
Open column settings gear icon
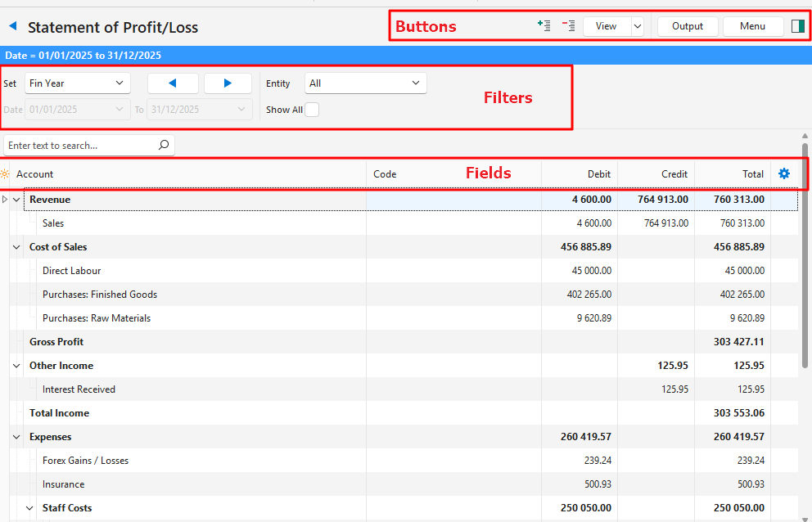(x=784, y=173)
